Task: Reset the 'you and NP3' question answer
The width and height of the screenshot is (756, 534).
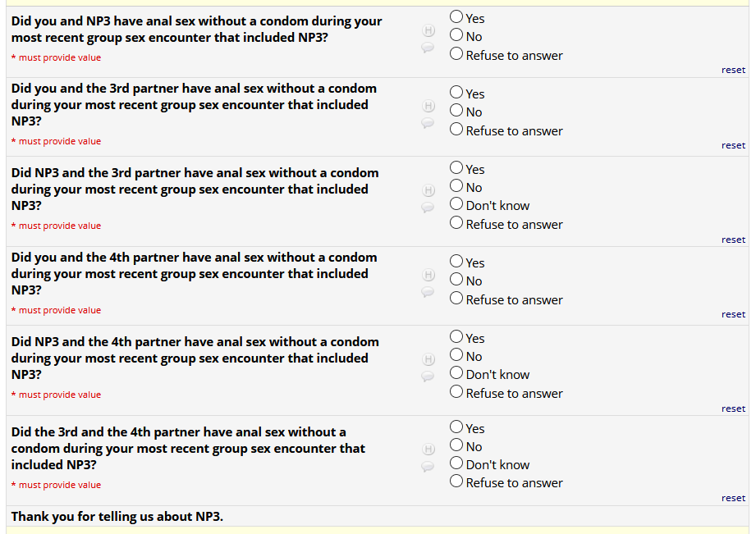Action: (x=733, y=70)
